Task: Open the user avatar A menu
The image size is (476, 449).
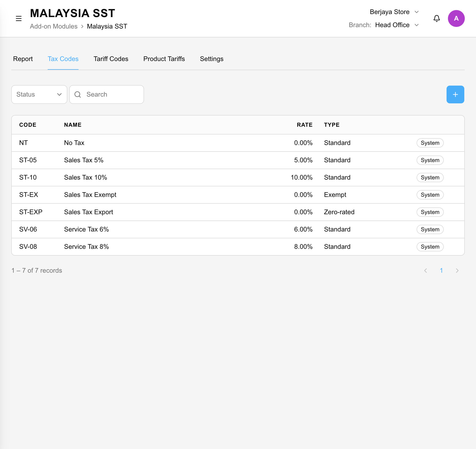Action: pos(456,18)
